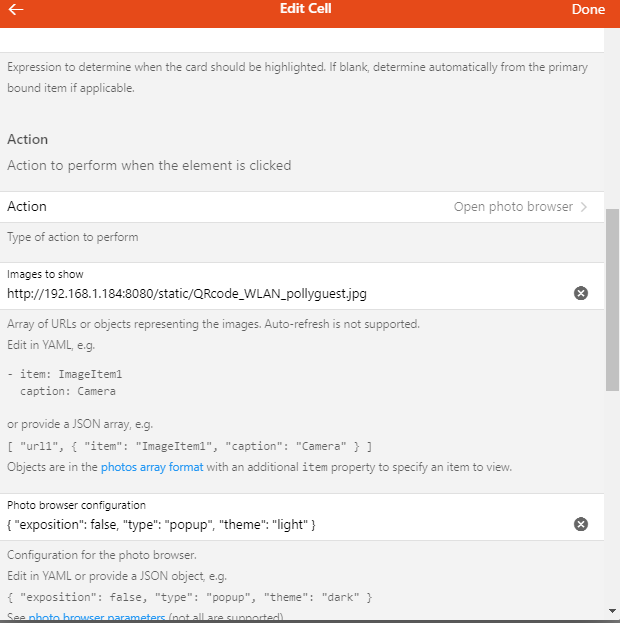Image resolution: width=620 pixels, height=623 pixels.
Task: Clear the Photo browser configuration field
Action: coord(581,524)
